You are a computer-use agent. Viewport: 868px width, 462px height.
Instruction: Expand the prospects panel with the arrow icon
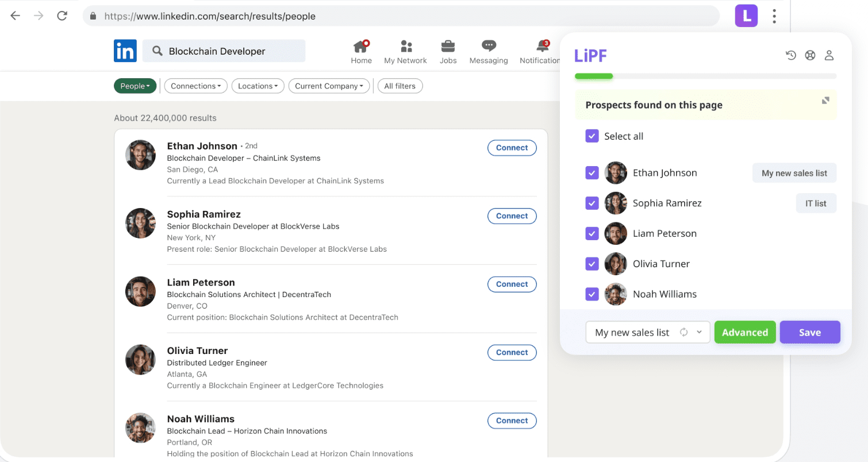[x=825, y=101]
